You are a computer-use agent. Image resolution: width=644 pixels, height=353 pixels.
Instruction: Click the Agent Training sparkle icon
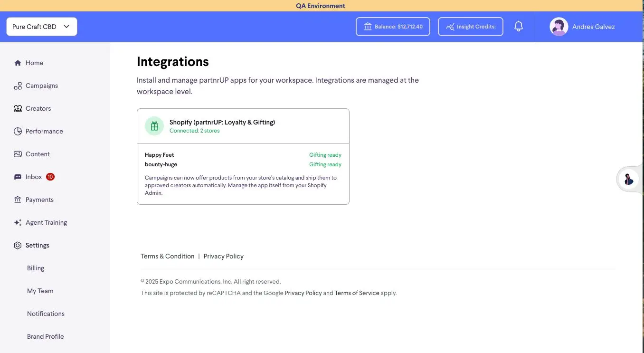coord(18,222)
